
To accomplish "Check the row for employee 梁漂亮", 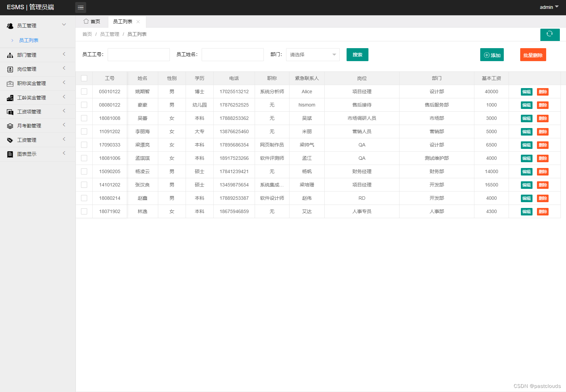I will [x=84, y=145].
